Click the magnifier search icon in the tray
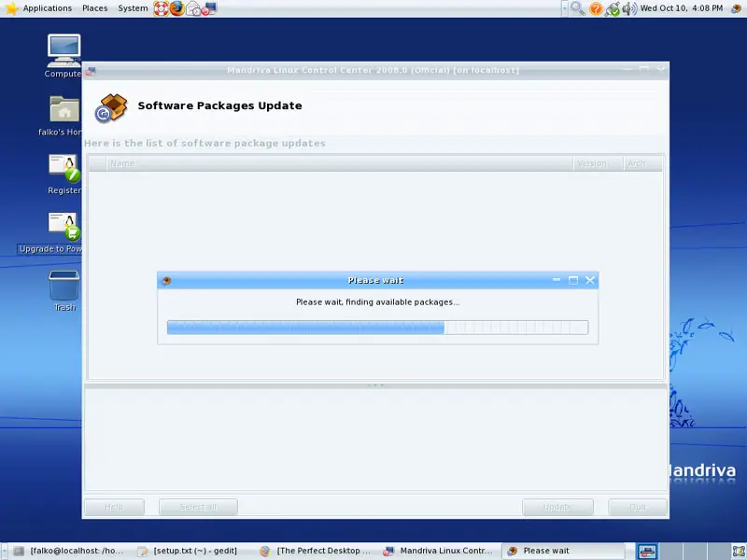 [x=577, y=8]
